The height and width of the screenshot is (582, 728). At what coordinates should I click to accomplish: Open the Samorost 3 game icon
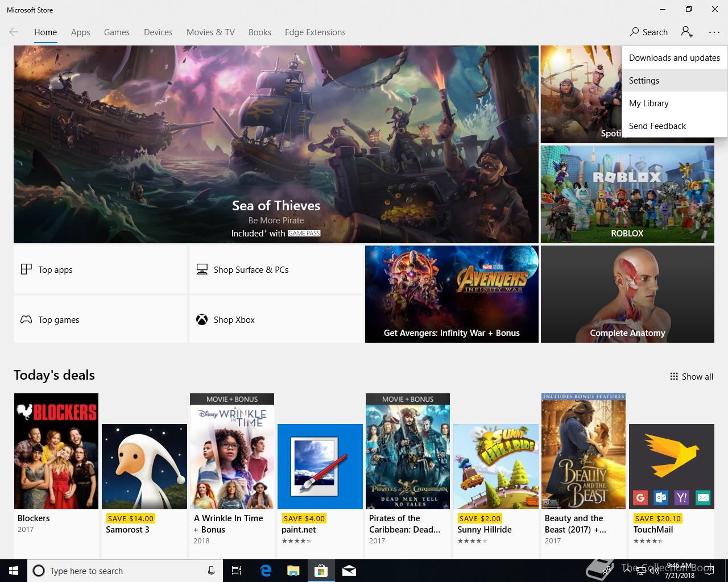coord(144,467)
